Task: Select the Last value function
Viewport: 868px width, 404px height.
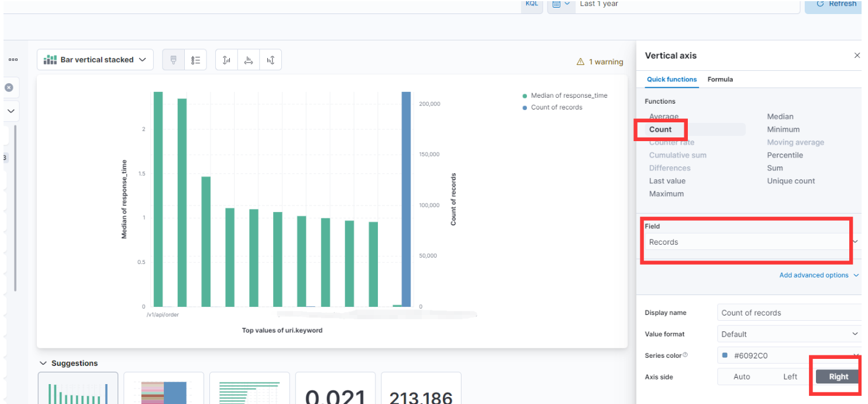Action: 667,181
